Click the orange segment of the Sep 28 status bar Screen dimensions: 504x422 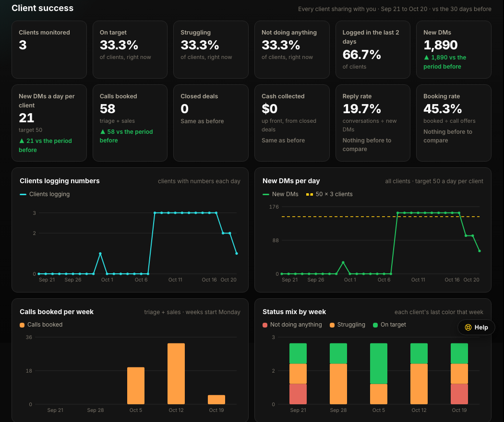coord(338,384)
